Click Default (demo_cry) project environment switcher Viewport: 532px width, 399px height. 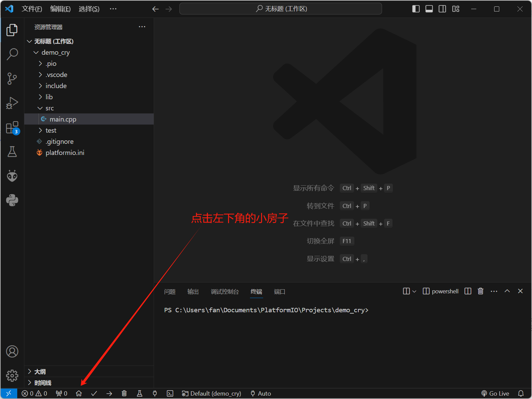point(211,393)
